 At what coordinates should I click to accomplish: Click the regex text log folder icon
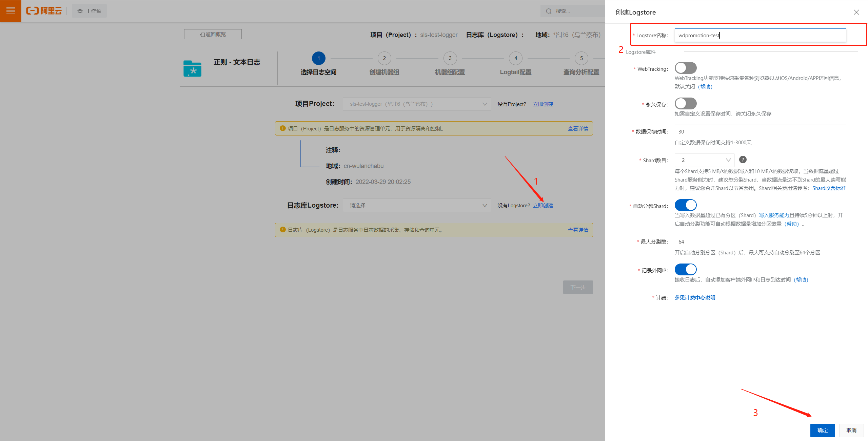tap(192, 69)
